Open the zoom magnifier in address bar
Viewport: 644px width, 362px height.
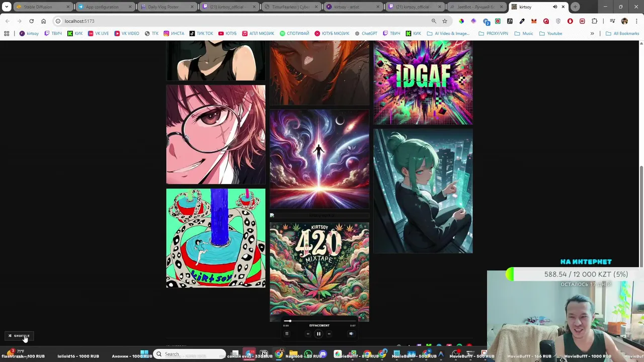point(434,21)
